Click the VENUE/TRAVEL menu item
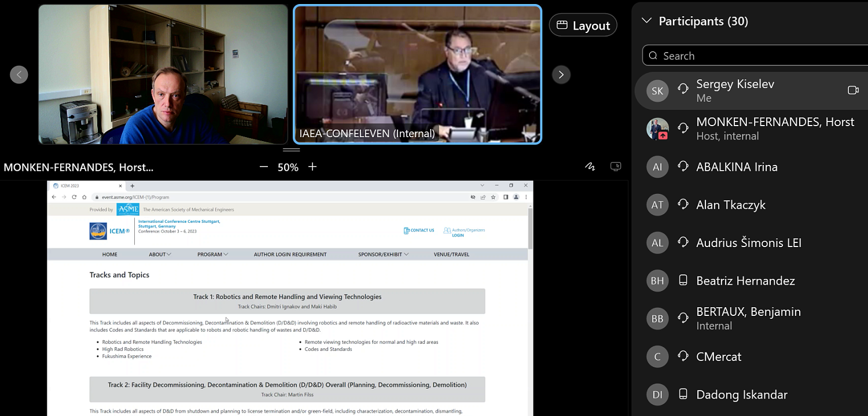This screenshot has width=868, height=416. [x=451, y=255]
